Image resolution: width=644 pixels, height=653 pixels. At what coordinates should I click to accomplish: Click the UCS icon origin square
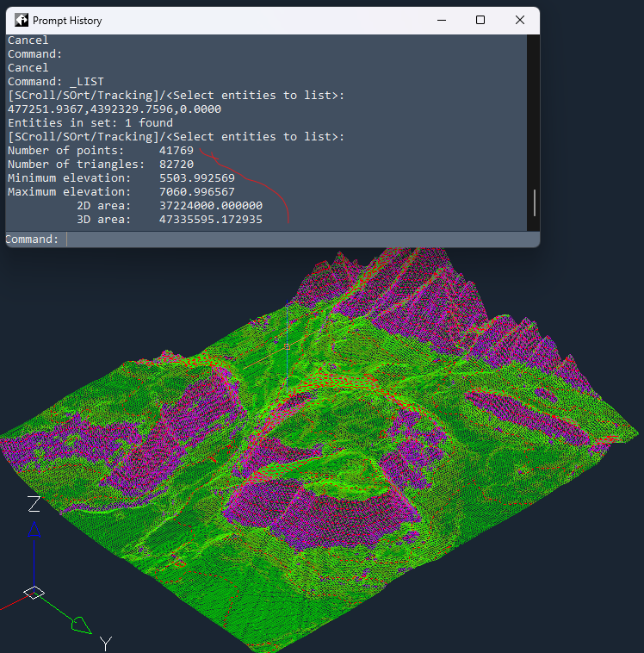34,592
